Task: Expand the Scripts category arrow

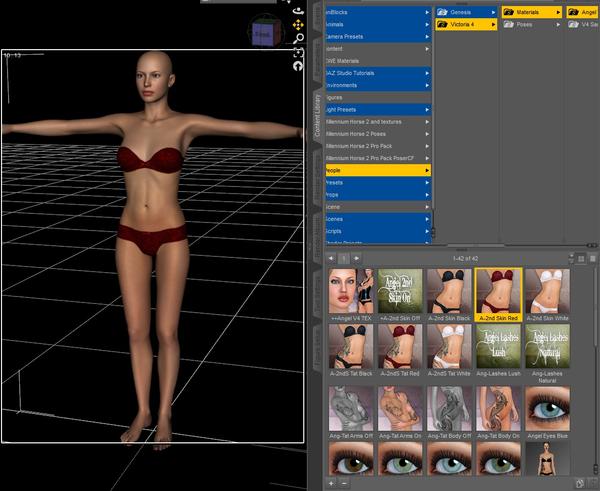Action: [x=427, y=231]
